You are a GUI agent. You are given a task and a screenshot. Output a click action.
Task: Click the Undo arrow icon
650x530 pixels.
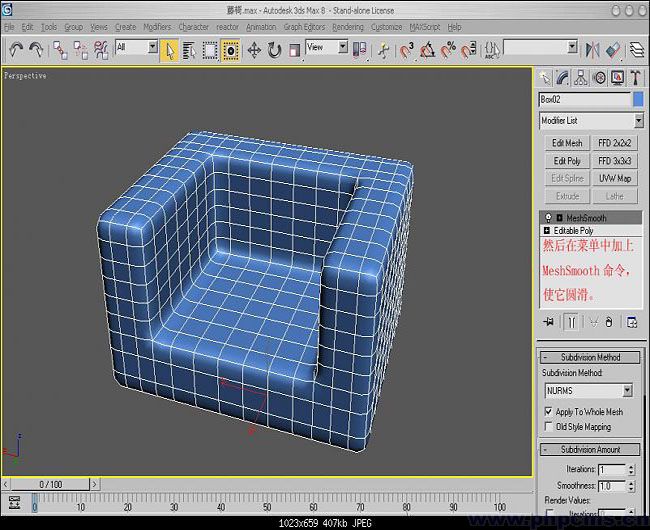click(16, 50)
